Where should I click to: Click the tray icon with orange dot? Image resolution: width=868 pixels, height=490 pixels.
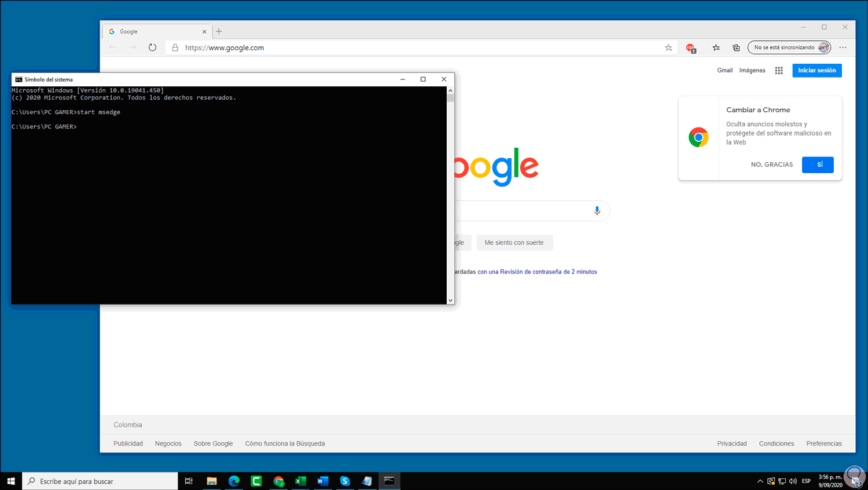tap(771, 481)
